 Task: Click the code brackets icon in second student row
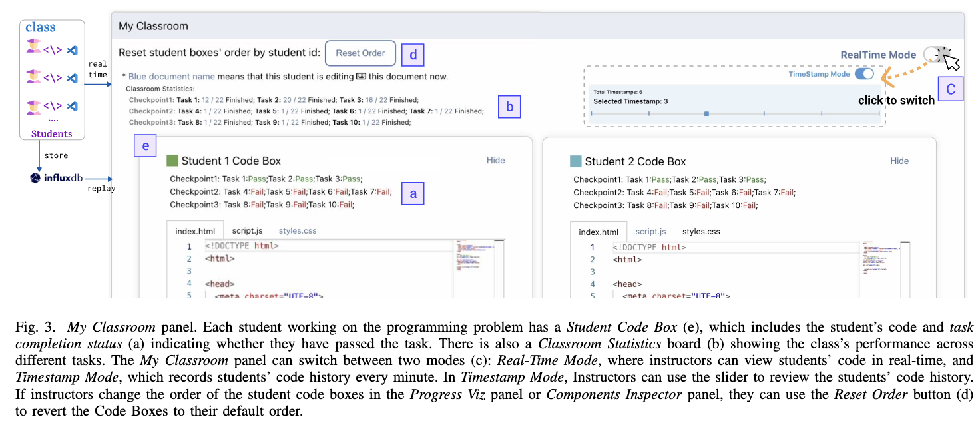(53, 76)
